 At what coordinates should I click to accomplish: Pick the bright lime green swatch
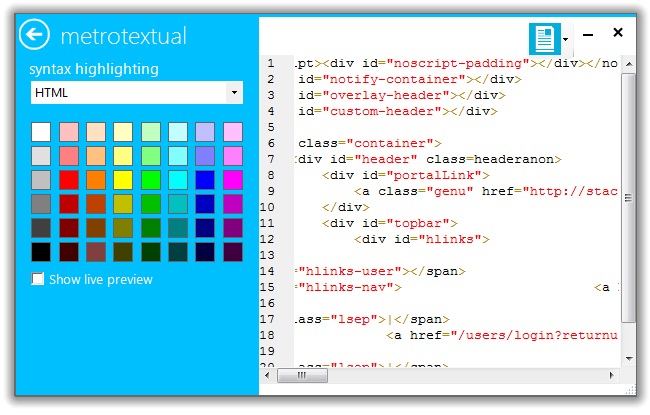151,180
